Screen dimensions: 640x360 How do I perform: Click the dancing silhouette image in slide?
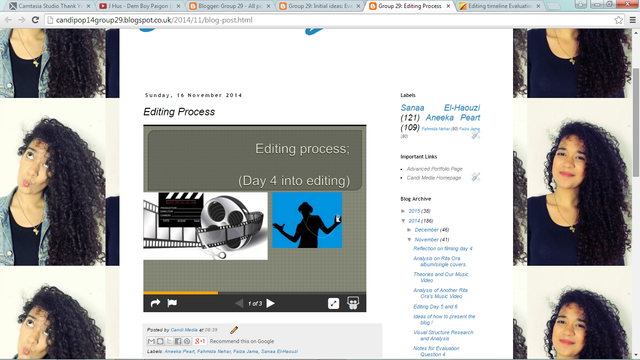307,220
